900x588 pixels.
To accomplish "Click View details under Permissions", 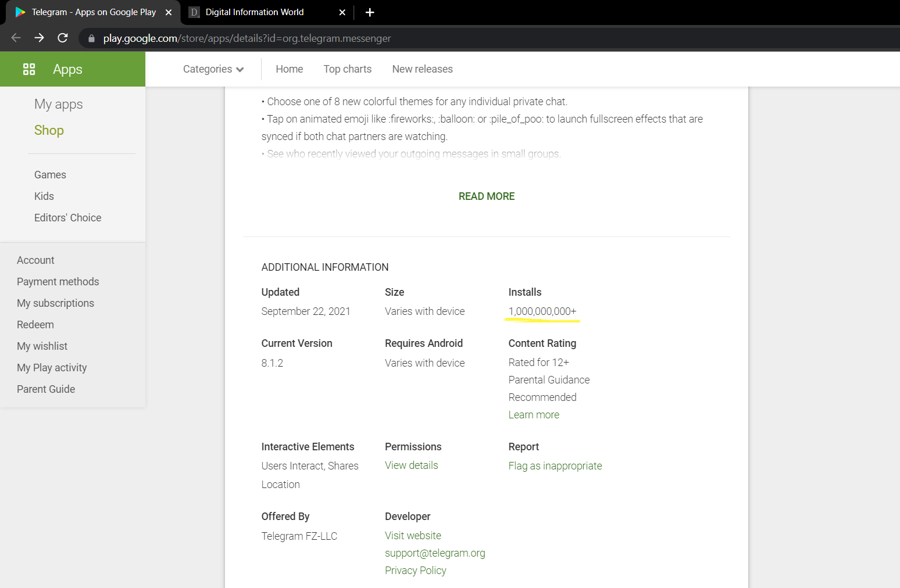I will [412, 465].
